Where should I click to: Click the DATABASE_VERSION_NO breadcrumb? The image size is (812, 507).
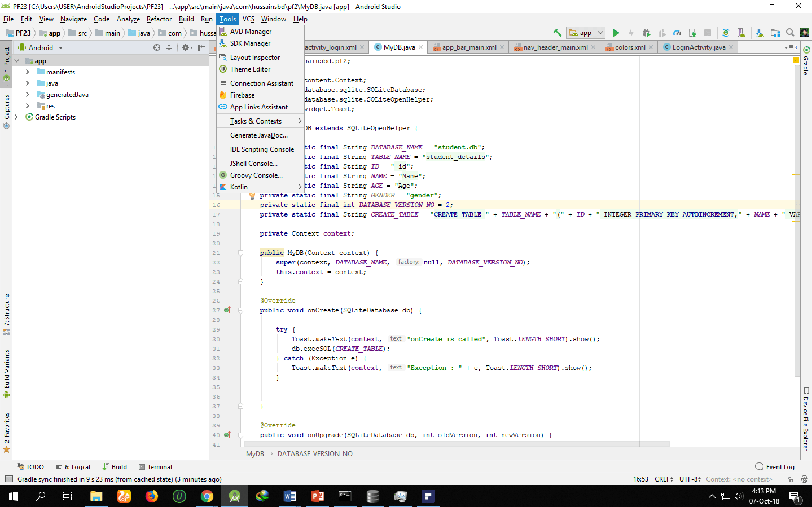tap(315, 453)
